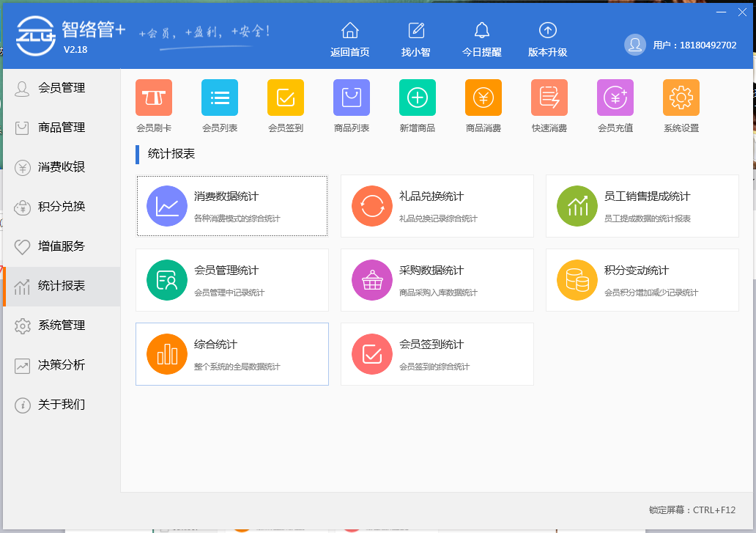
Task: Click the user account 18180492702
Action: (680, 45)
